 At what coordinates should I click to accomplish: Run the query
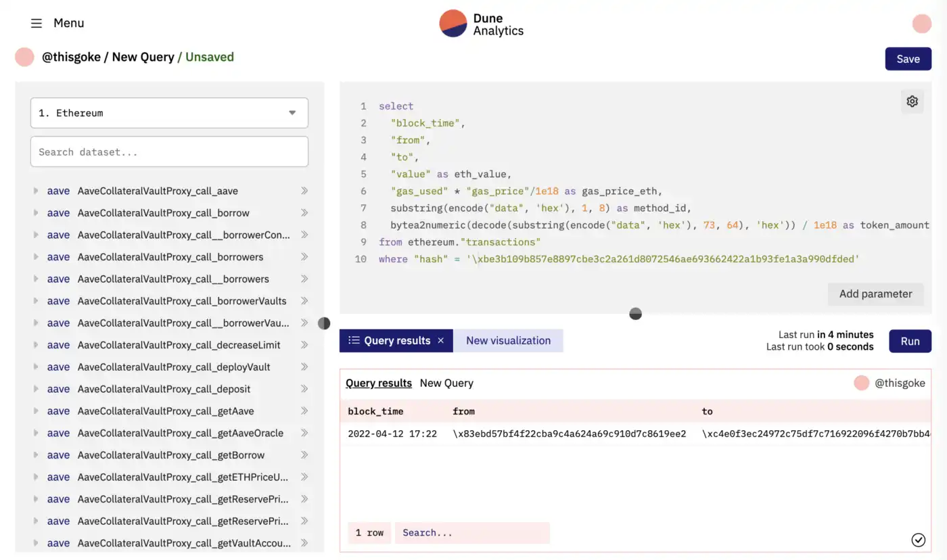coord(910,342)
